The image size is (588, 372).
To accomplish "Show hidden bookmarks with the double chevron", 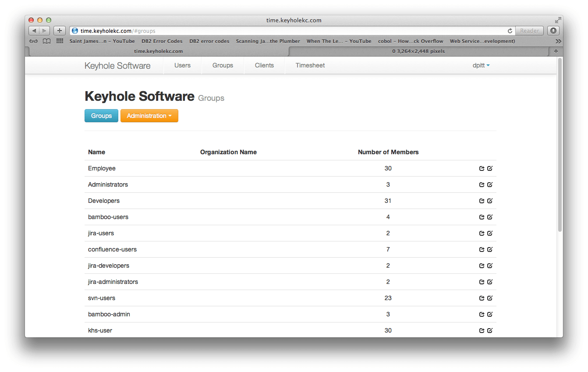I will (x=558, y=41).
